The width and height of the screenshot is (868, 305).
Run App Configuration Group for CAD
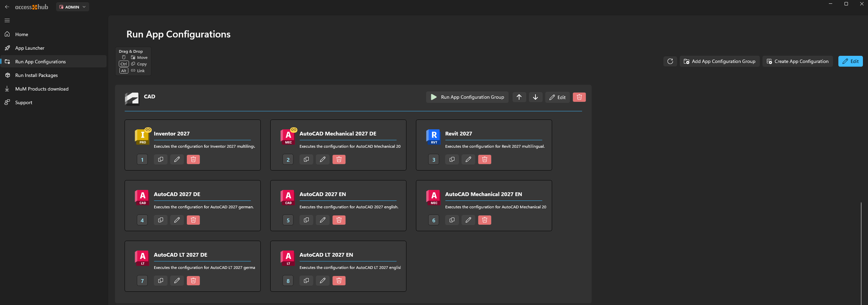click(x=467, y=97)
